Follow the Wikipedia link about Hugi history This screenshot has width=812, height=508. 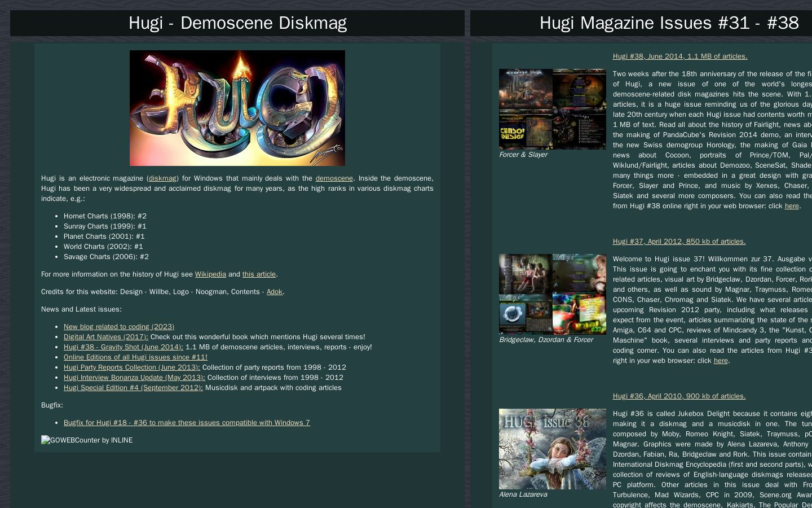[x=210, y=274]
